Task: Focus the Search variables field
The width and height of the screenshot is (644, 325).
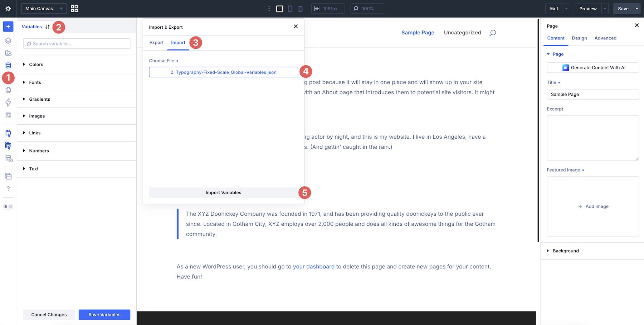Action: coord(77,44)
